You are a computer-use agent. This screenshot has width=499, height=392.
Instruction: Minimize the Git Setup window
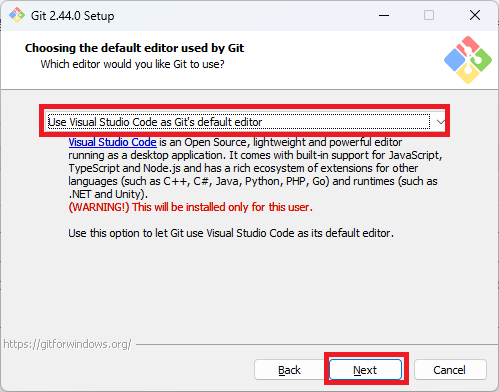[x=384, y=15]
